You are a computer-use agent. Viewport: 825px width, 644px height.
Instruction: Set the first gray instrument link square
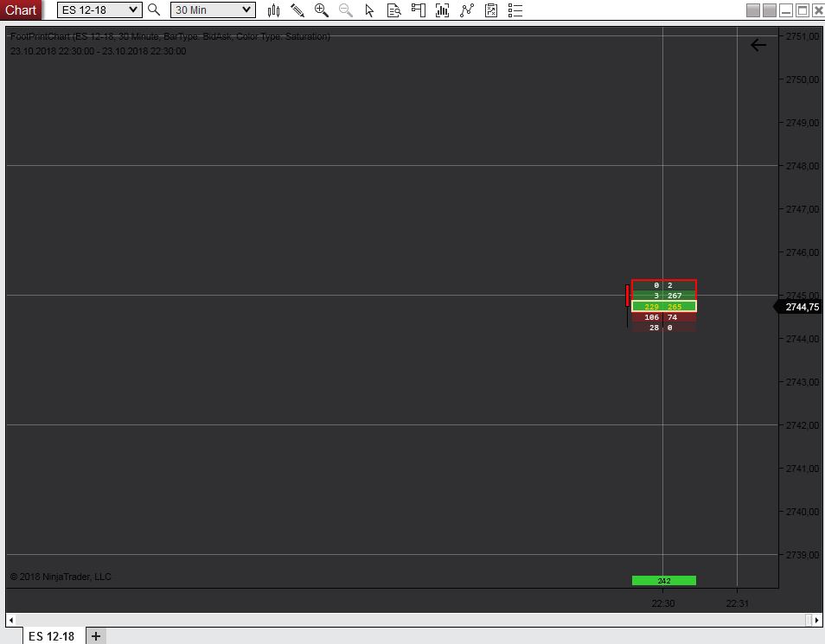752,10
